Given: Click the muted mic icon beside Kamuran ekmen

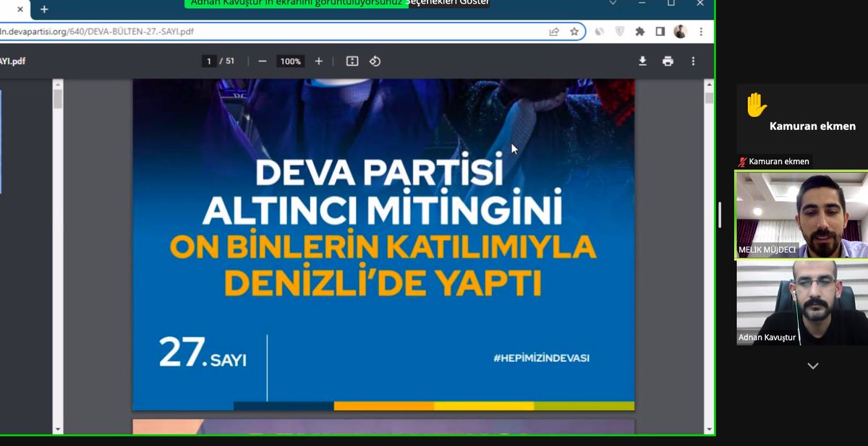Looking at the screenshot, I should [x=741, y=162].
